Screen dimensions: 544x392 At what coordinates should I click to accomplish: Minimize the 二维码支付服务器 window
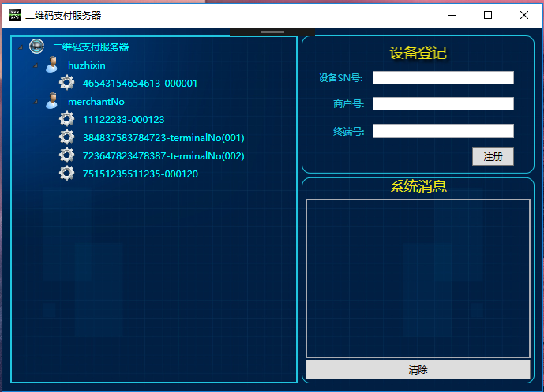click(x=452, y=15)
